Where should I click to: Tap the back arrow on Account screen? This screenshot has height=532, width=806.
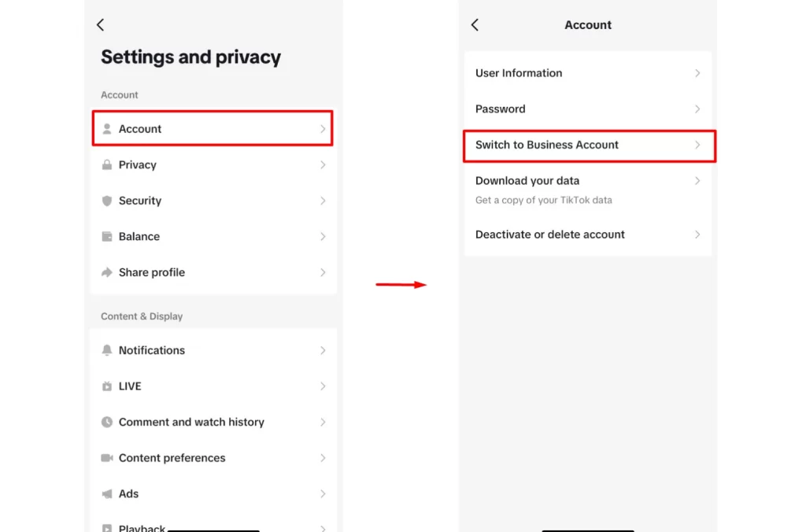tap(475, 25)
